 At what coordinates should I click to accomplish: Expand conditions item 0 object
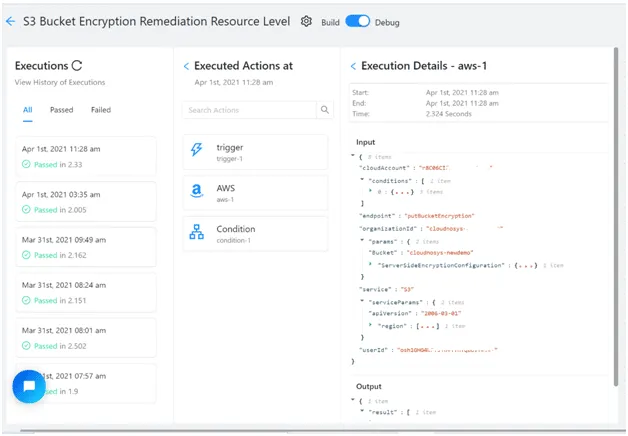coord(370,191)
